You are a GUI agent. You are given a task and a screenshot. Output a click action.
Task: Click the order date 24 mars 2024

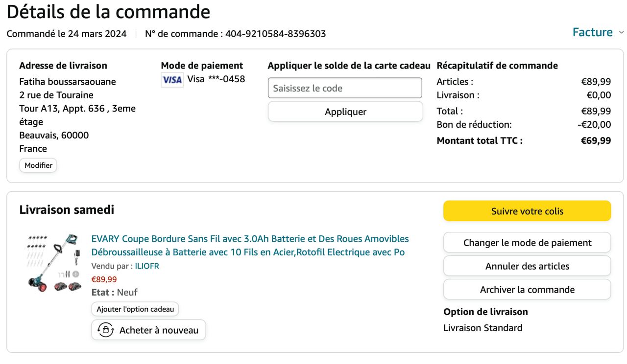(x=97, y=34)
